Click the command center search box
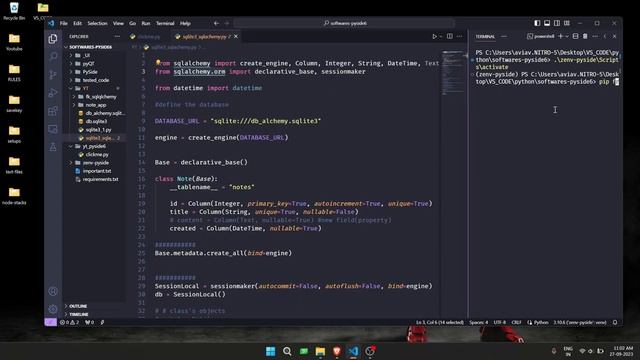Image resolution: width=640 pixels, height=360 pixels. pyautogui.click(x=344, y=23)
